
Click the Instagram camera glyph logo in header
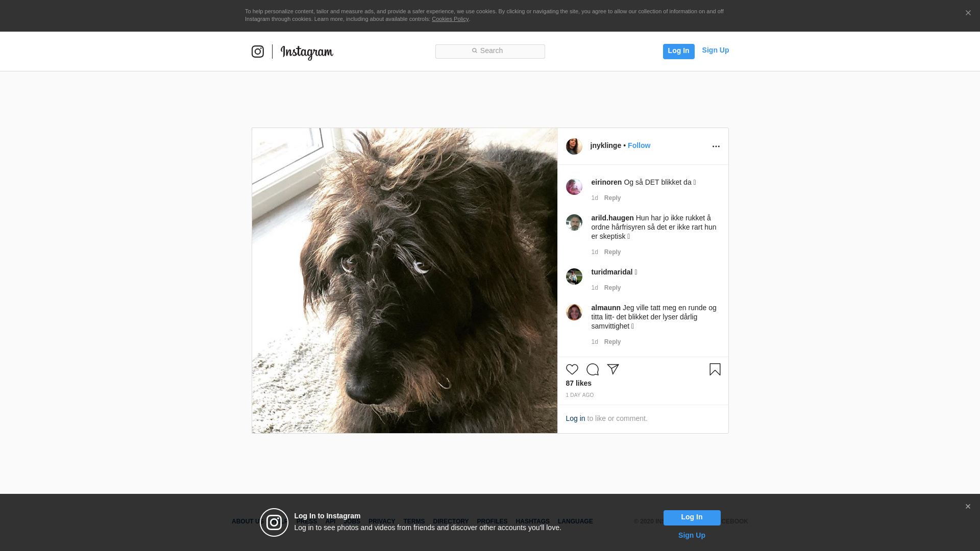(x=258, y=52)
